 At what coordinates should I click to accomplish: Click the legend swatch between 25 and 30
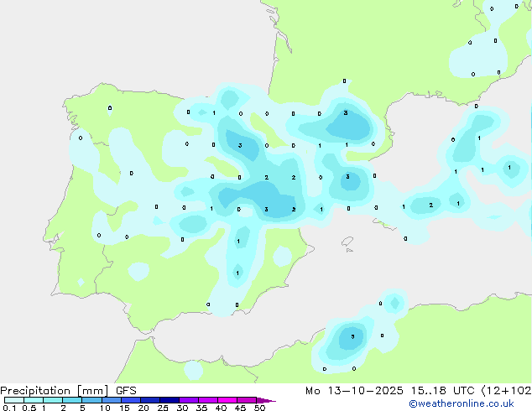[x=170, y=400]
